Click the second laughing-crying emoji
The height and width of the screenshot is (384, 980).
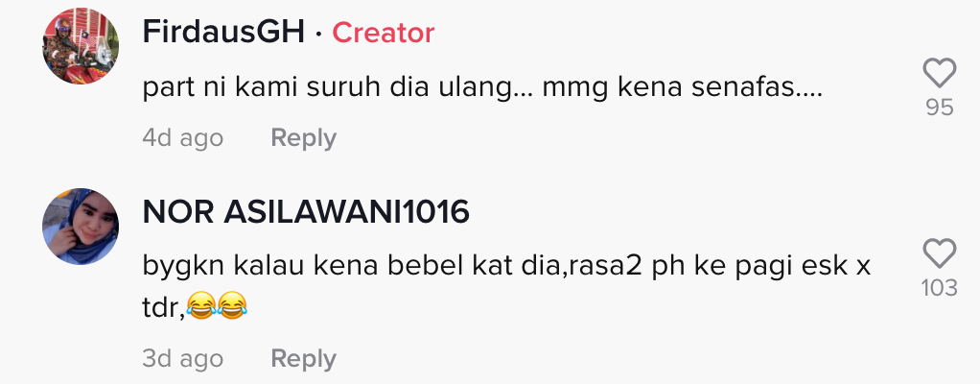click(x=232, y=306)
